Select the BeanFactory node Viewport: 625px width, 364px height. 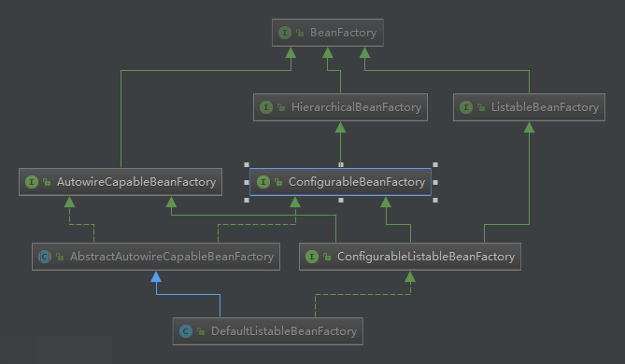tap(328, 33)
